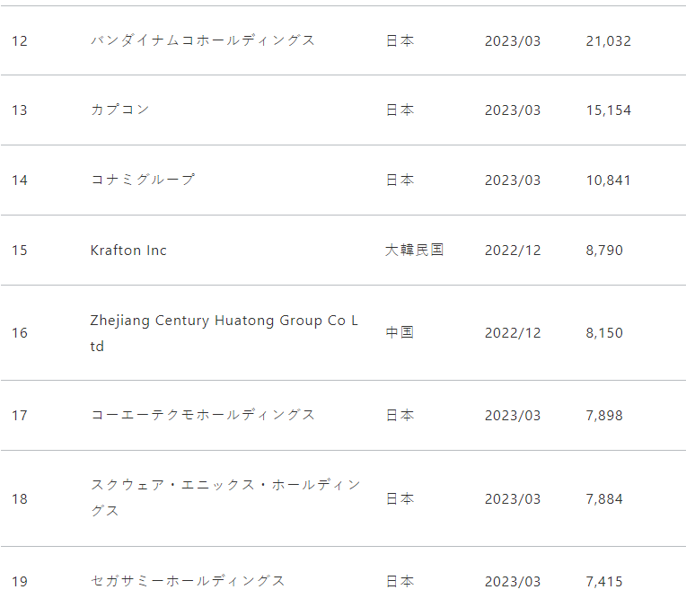Click the 10,841 value for コナミグループ
Image resolution: width=686 pixels, height=616 pixels.
coord(608,180)
